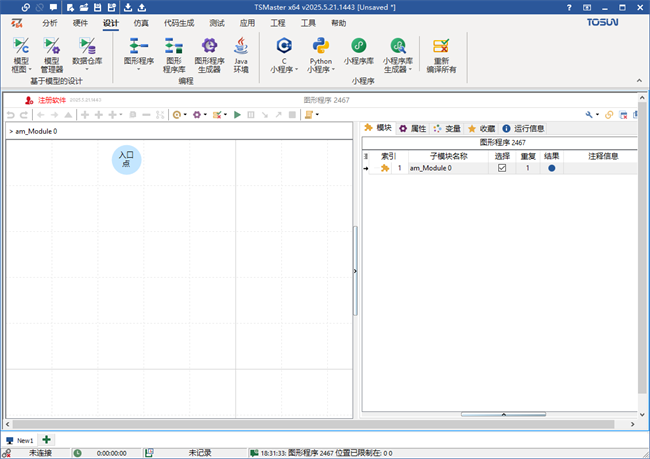Add a new tab with green plus
This screenshot has width=650, height=459.
click(x=47, y=440)
